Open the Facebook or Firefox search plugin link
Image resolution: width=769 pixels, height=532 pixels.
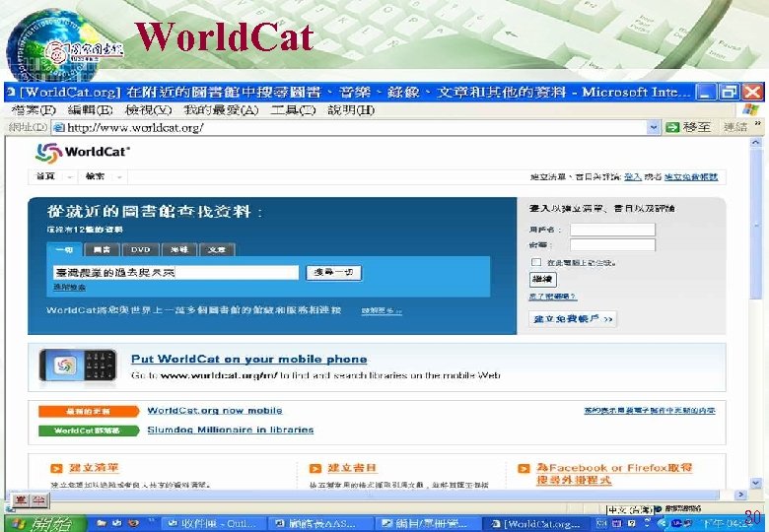click(x=614, y=474)
